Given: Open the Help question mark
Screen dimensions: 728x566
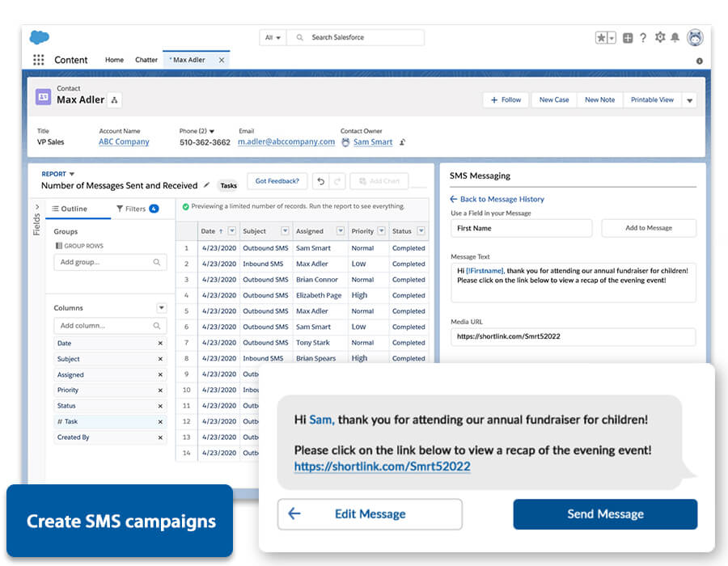Looking at the screenshot, I should coord(643,38).
